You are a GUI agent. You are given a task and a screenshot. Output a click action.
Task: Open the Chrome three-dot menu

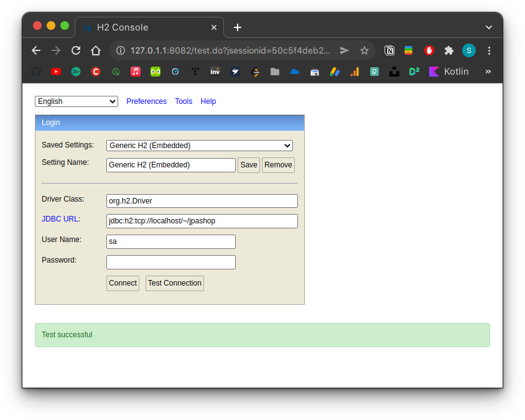(489, 50)
